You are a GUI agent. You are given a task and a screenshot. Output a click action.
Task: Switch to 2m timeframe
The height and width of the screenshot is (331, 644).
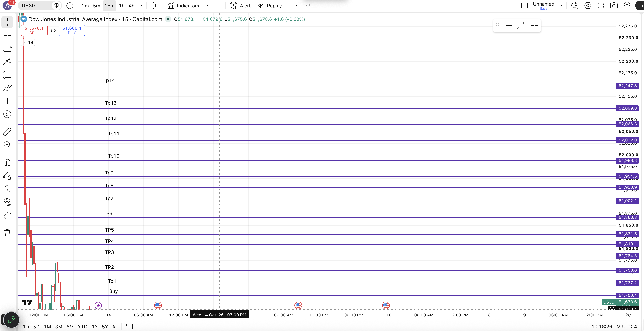click(x=85, y=6)
